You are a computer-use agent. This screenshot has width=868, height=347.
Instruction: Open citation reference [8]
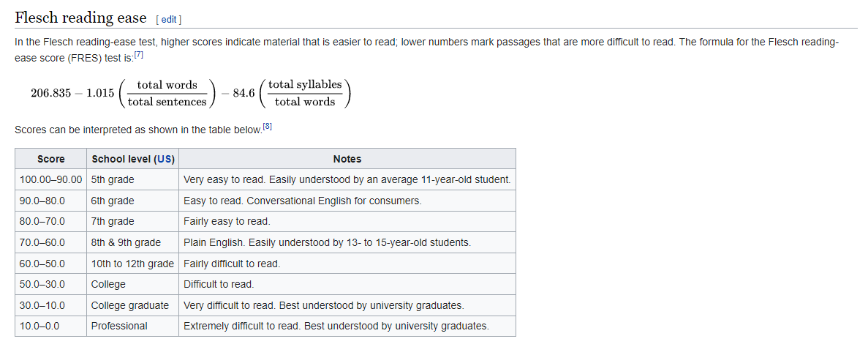268,127
